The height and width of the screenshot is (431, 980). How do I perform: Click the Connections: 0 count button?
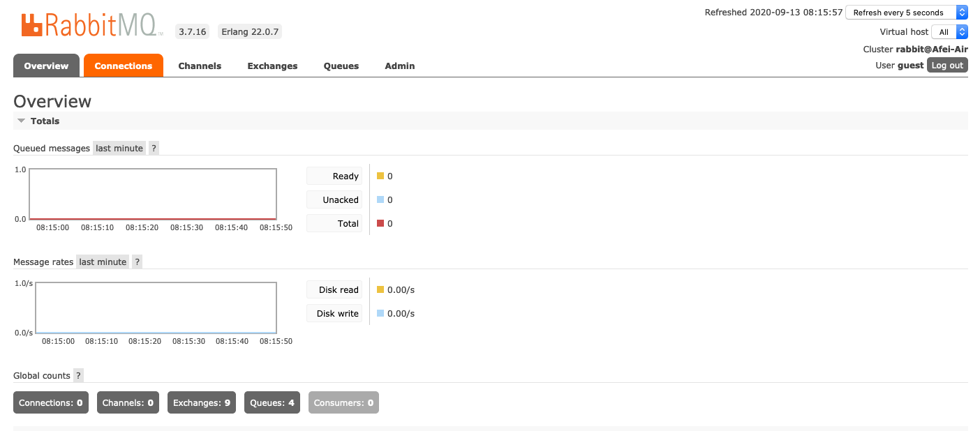click(x=51, y=402)
